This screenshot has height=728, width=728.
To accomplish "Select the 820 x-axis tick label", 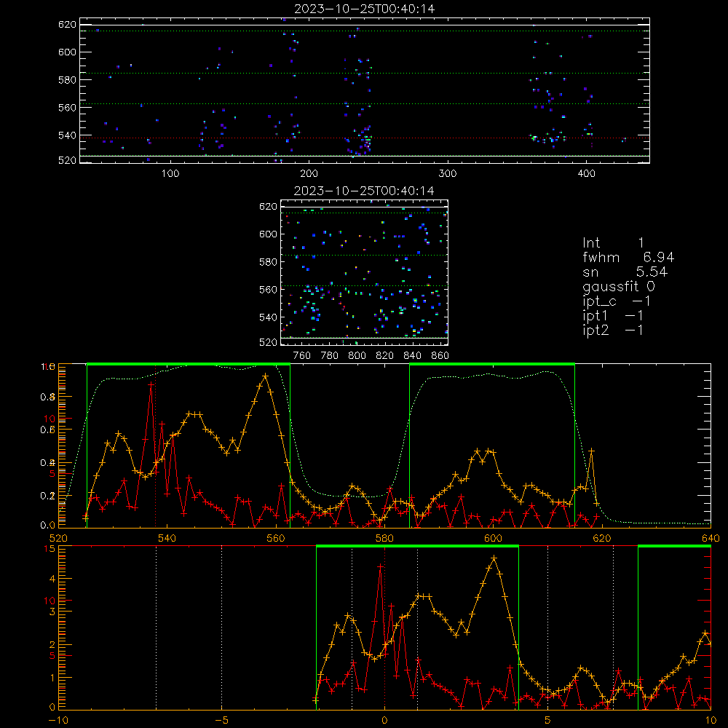I will (x=385, y=356).
